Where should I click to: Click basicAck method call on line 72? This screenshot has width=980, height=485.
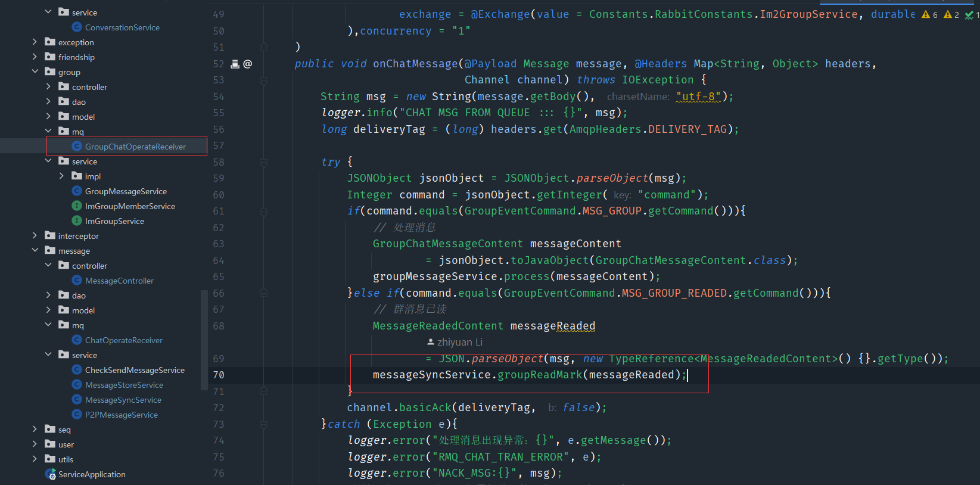425,408
